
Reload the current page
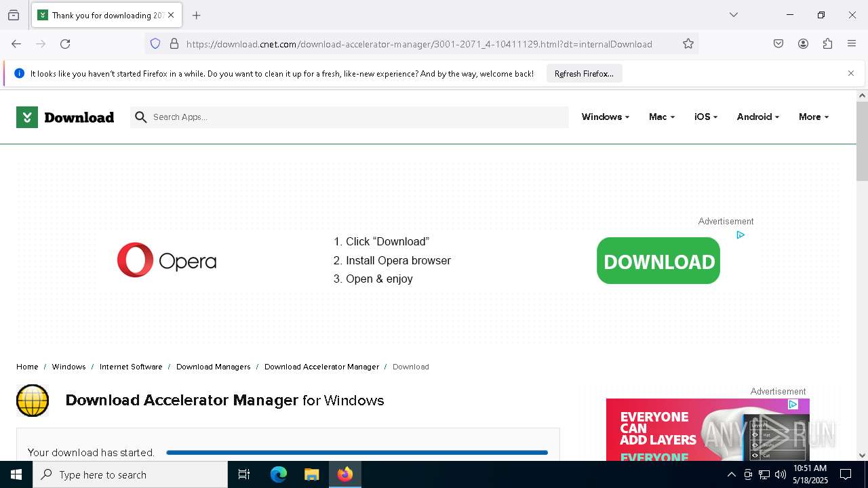65,44
